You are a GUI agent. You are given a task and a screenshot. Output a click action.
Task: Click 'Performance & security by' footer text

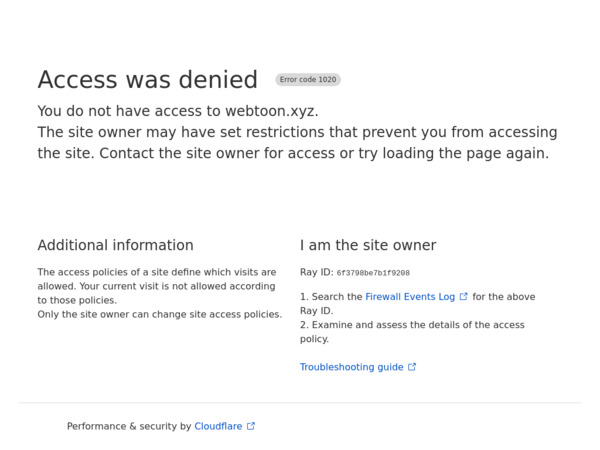point(129,426)
